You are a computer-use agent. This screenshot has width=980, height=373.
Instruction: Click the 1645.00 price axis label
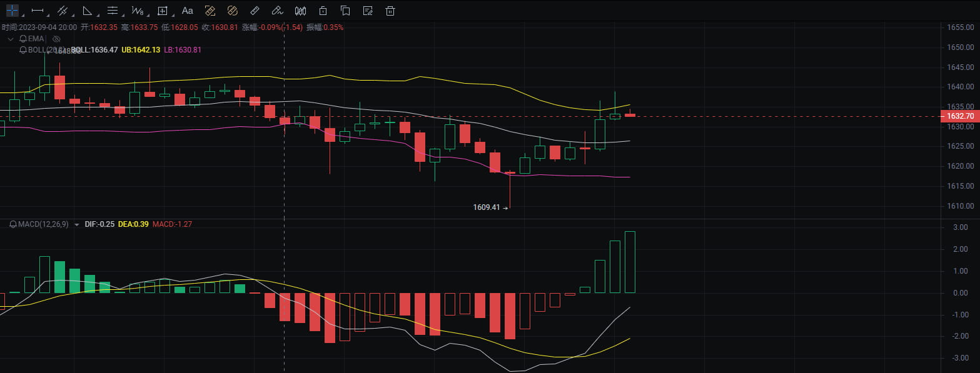pos(960,67)
